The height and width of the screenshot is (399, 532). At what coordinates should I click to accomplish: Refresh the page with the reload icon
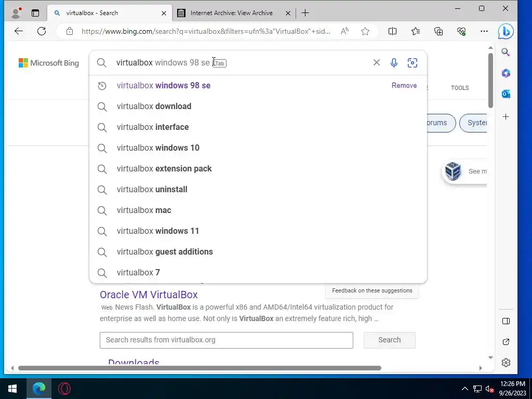coord(42,31)
